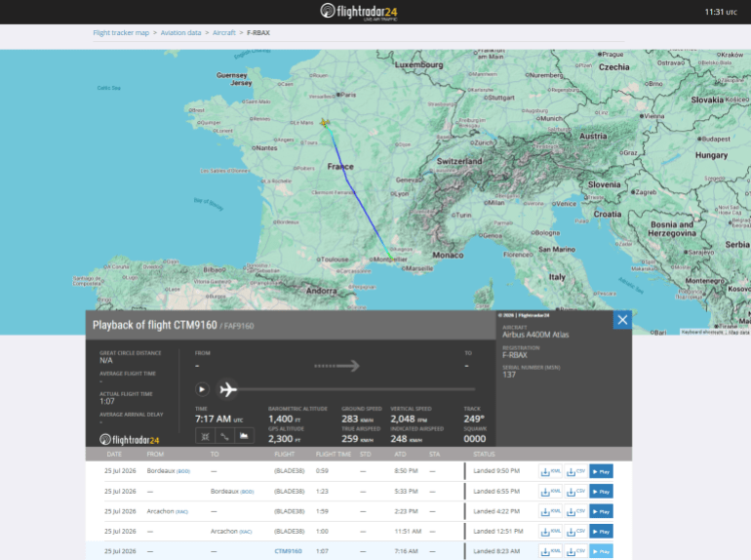Click squawk value 0000
The height and width of the screenshot is (560, 751).
pos(475,439)
